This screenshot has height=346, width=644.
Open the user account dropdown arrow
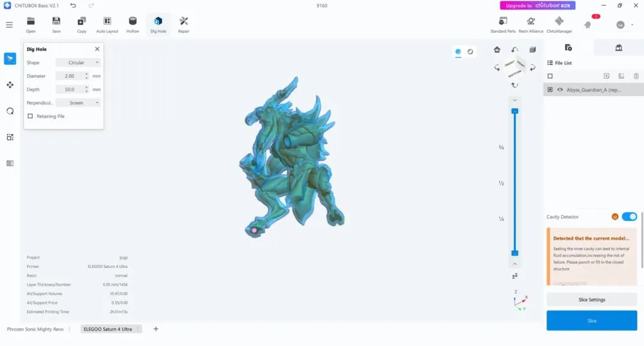[x=632, y=24]
